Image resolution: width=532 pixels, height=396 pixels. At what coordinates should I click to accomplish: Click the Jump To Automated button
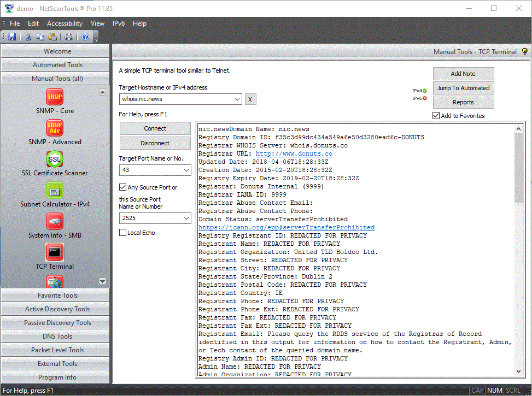pos(463,88)
